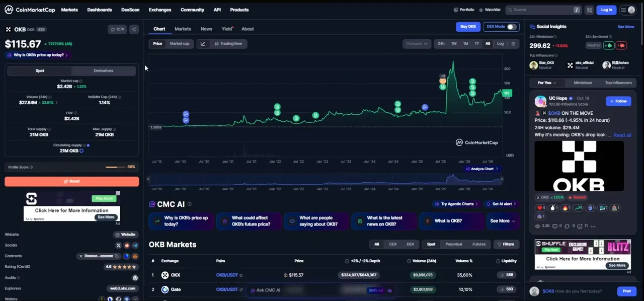
Task: Click the orange +2 event marker on chart
Action: point(443,80)
